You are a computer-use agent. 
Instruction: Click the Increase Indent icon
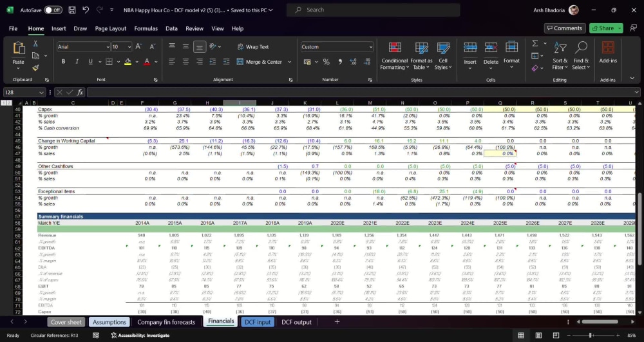tap(226, 62)
